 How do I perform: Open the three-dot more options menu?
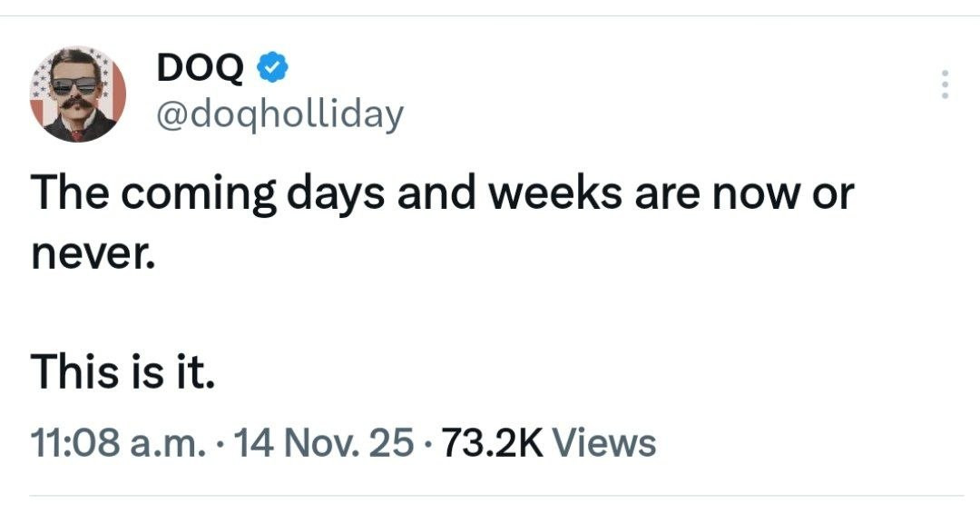pyautogui.click(x=945, y=84)
